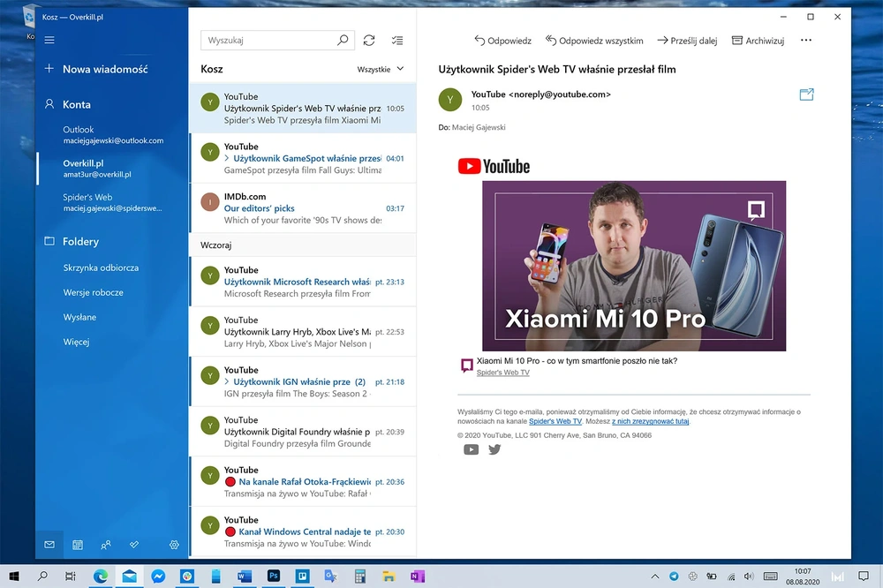This screenshot has height=588, width=883.
Task: Sync the mailbox with refresh icon
Action: pos(369,40)
